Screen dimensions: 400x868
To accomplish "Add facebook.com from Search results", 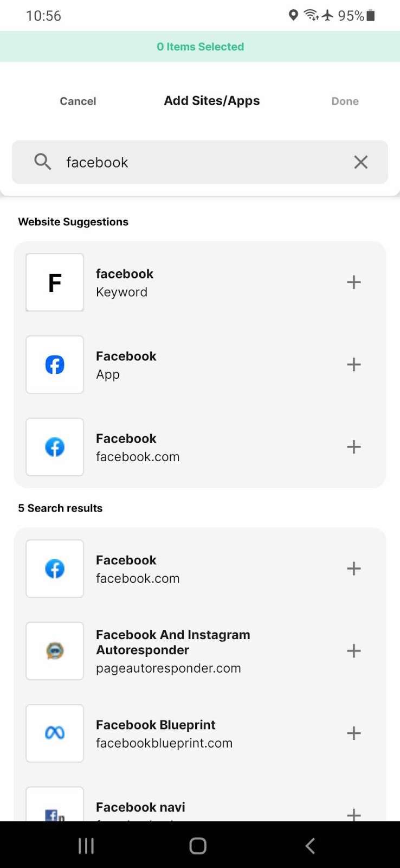I will coord(353,569).
